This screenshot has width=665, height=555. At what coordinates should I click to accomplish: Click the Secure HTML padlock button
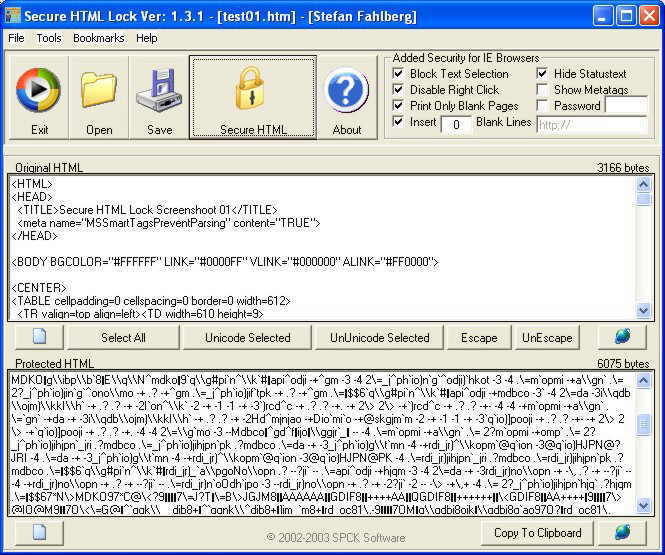click(253, 97)
